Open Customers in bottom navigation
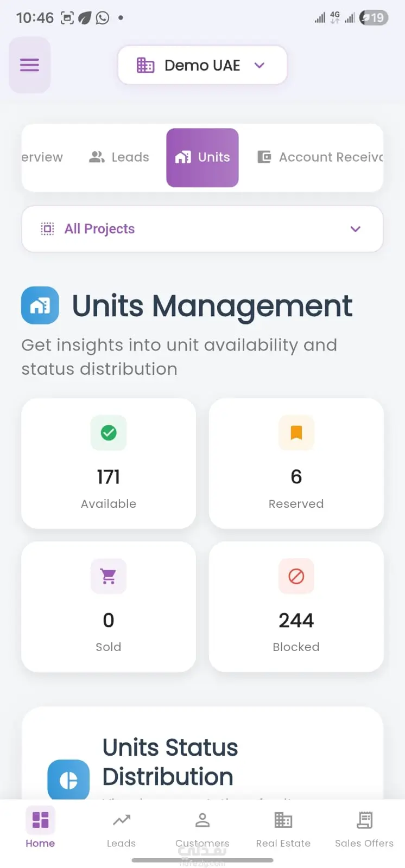405x868 pixels. point(202,828)
